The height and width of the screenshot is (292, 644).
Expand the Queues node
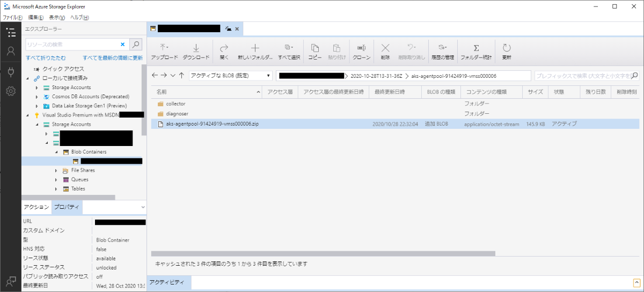tap(56, 179)
